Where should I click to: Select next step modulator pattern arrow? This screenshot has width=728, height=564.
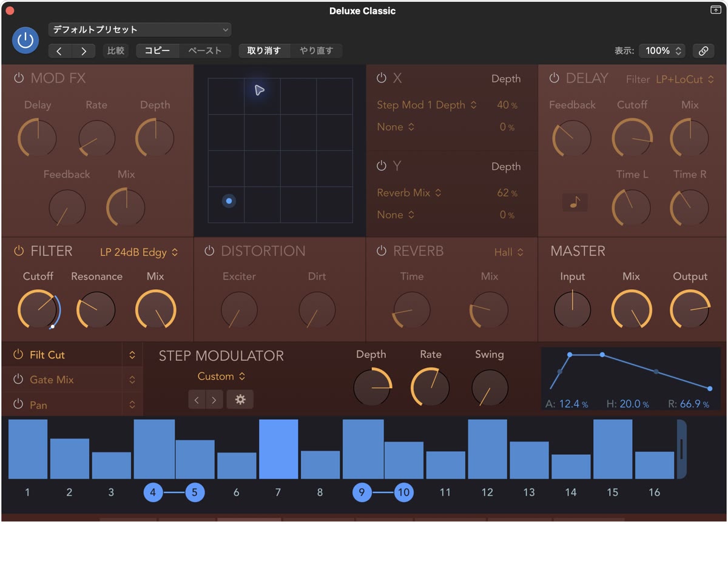[214, 400]
